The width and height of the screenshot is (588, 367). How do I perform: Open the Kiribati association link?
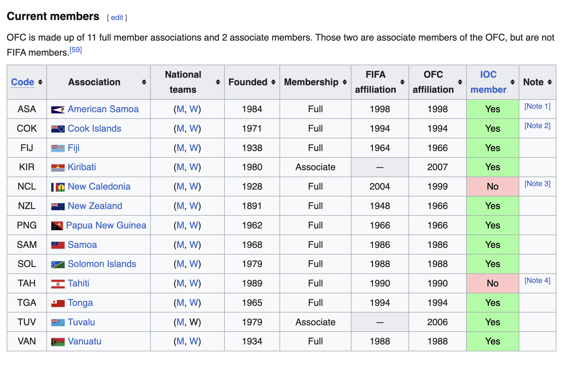(x=82, y=167)
